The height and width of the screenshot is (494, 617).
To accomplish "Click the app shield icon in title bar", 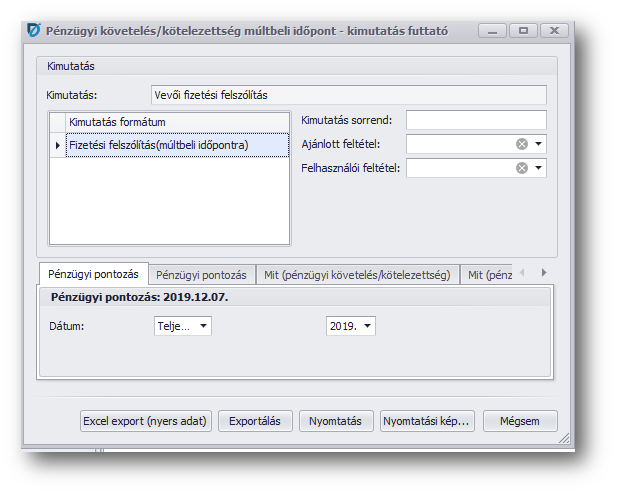I will (x=32, y=31).
